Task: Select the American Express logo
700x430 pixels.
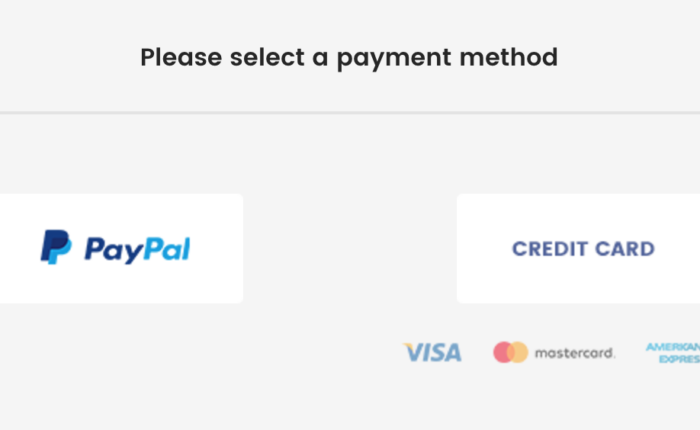Action: click(673, 353)
